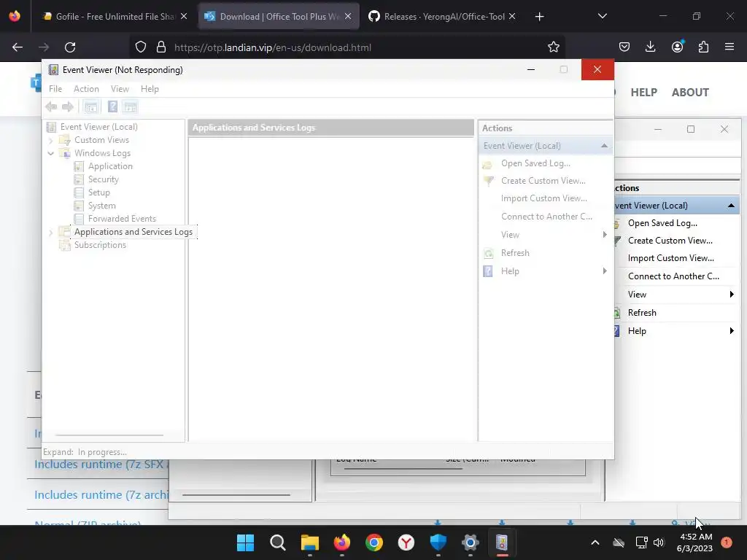Expand Applications and Services Logs node

click(50, 233)
